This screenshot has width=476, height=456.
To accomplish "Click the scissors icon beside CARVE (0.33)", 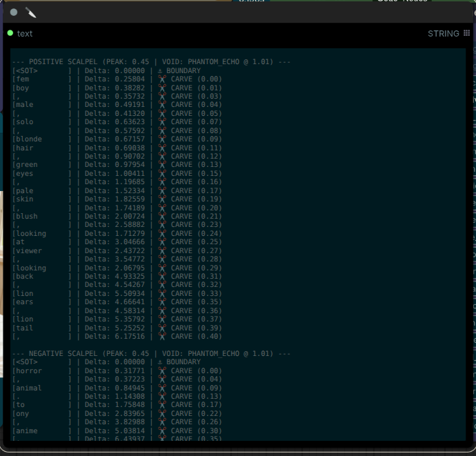I will click(x=162, y=294).
